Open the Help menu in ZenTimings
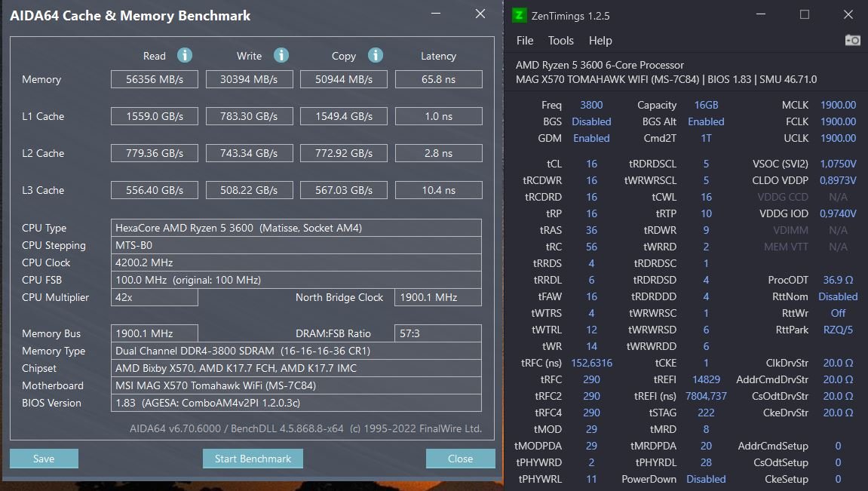Image resolution: width=868 pixels, height=491 pixels. tap(600, 41)
